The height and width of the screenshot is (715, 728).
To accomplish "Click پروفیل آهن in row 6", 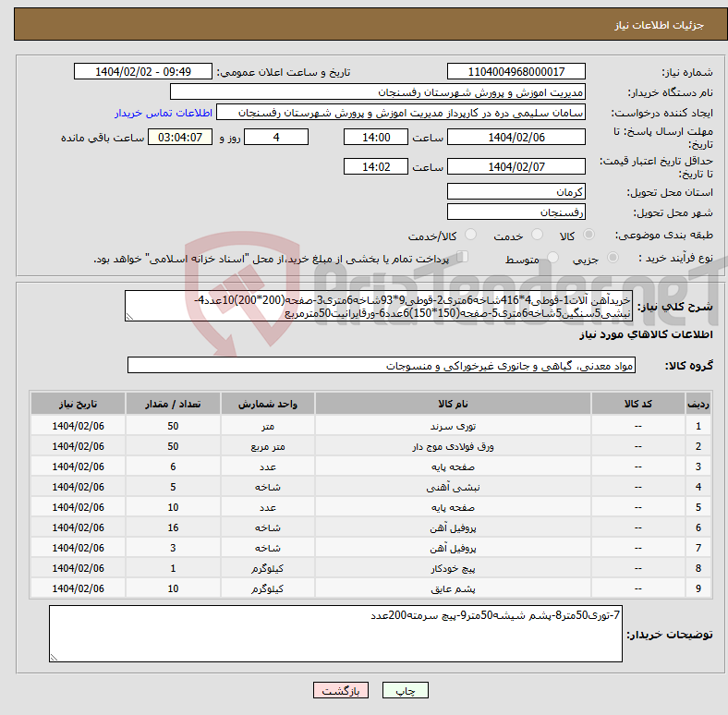I will pos(453,527).
